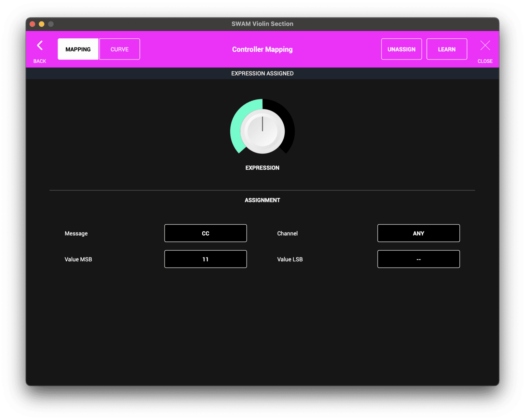Activate LEARN mode for controller mapping
525x420 pixels.
click(446, 49)
